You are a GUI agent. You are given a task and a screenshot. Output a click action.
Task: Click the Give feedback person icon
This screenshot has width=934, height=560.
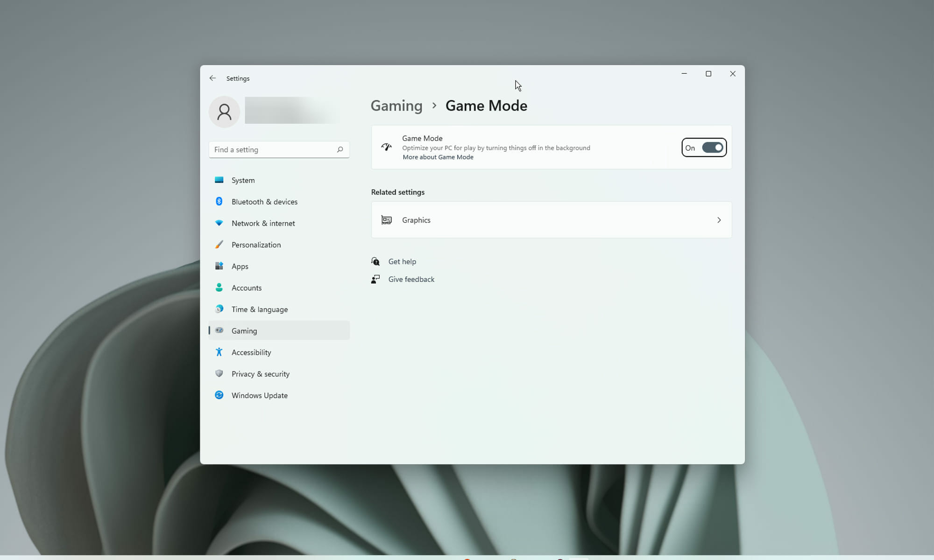(375, 279)
